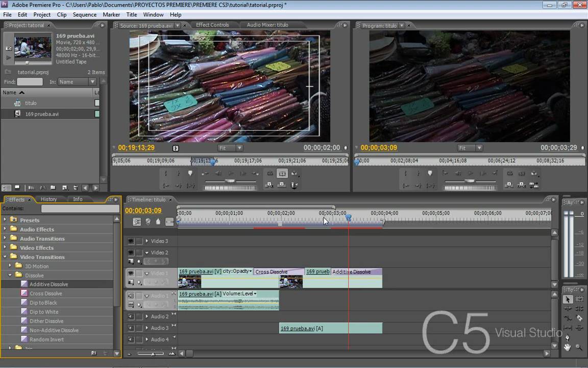588x368 pixels.
Task: Expand the Video 3 track
Action: (x=146, y=241)
